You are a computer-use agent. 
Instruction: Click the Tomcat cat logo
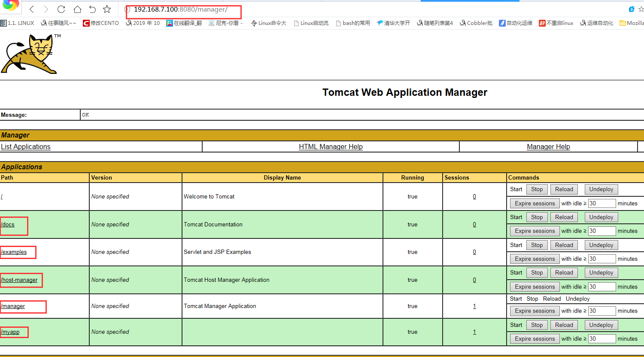point(30,54)
